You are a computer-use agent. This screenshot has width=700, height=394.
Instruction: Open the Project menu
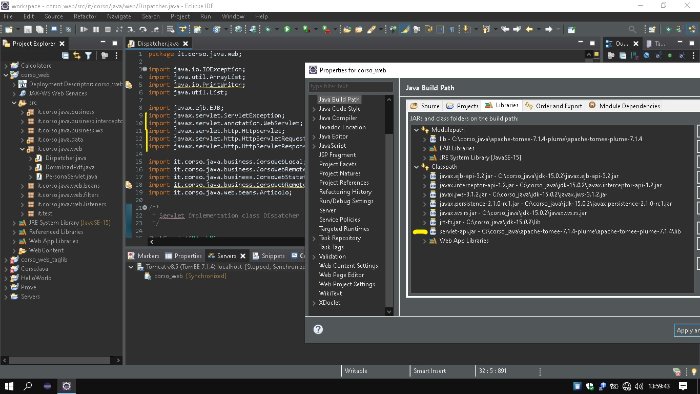click(180, 16)
